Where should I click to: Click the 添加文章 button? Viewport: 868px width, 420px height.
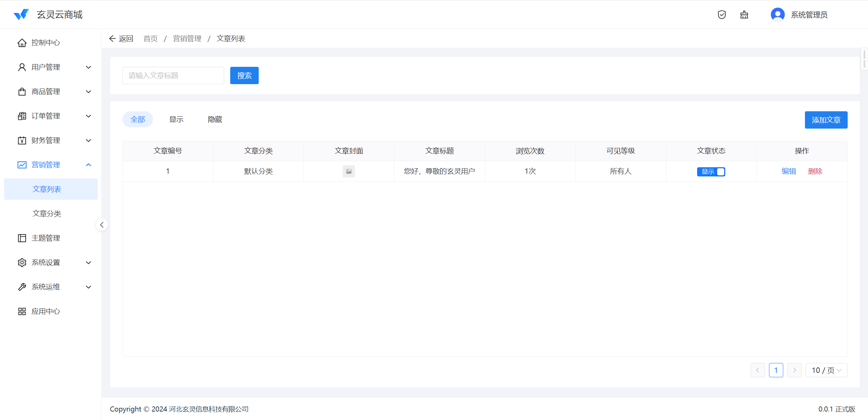click(826, 120)
